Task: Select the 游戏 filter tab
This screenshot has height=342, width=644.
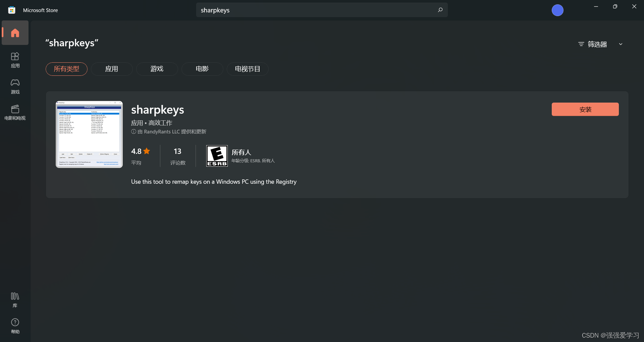Action: tap(157, 69)
